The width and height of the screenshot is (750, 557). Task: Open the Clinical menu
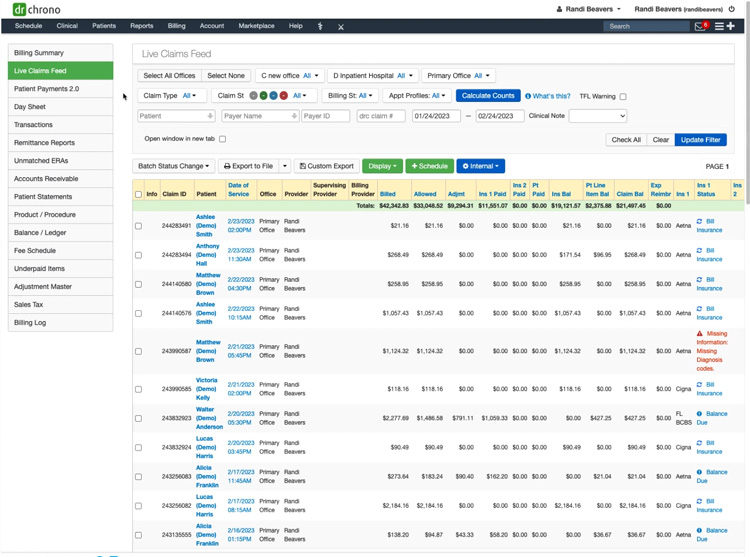coord(67,26)
